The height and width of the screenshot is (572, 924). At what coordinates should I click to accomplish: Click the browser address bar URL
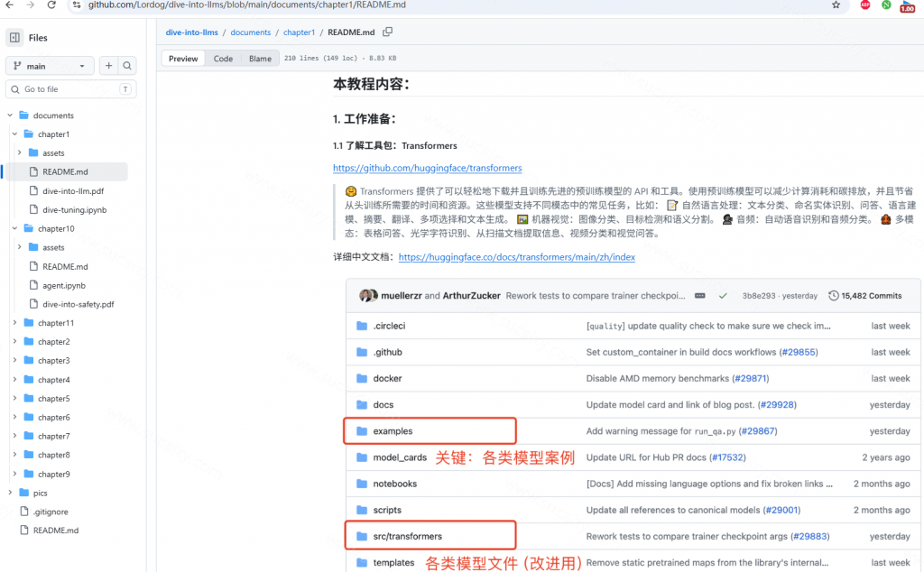247,5
